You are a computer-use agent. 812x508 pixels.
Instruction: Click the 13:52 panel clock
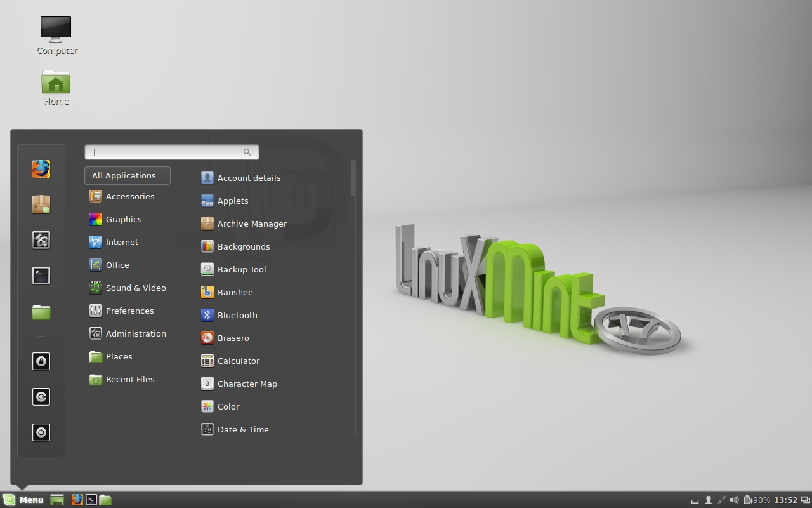pyautogui.click(x=785, y=500)
